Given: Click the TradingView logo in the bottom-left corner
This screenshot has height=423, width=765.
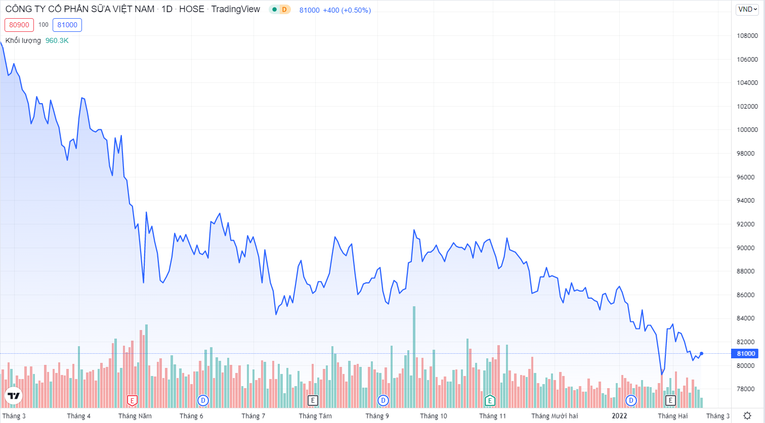Looking at the screenshot, I should pyautogui.click(x=13, y=395).
